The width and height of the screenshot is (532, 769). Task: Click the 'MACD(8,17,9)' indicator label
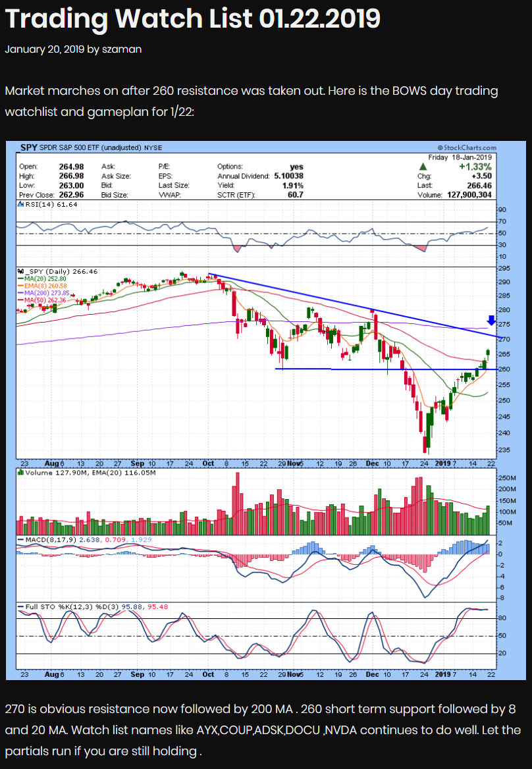pyautogui.click(x=51, y=539)
